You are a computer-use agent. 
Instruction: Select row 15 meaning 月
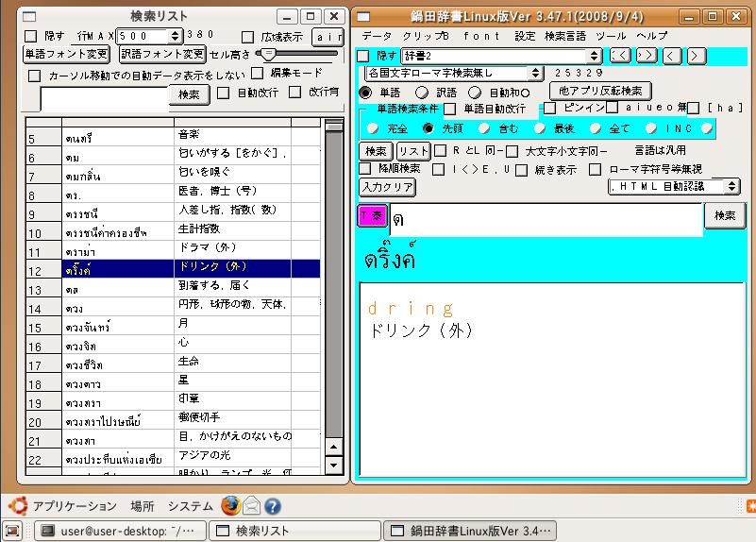coord(173,326)
